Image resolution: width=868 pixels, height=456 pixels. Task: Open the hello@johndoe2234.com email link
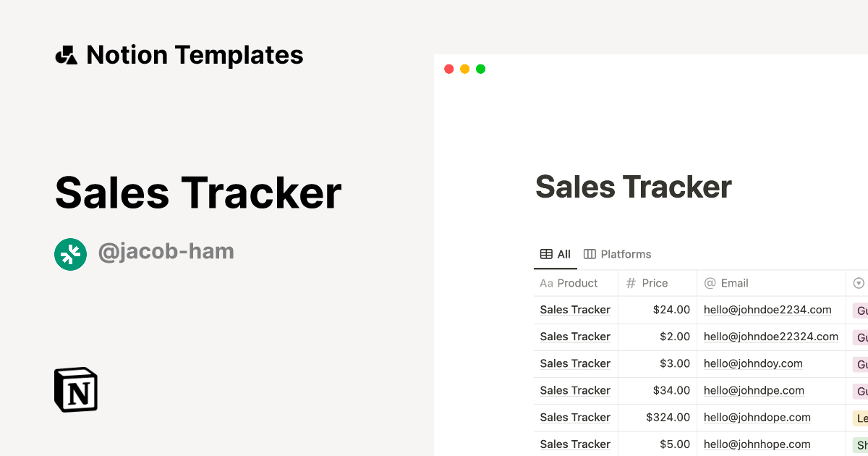[767, 310]
